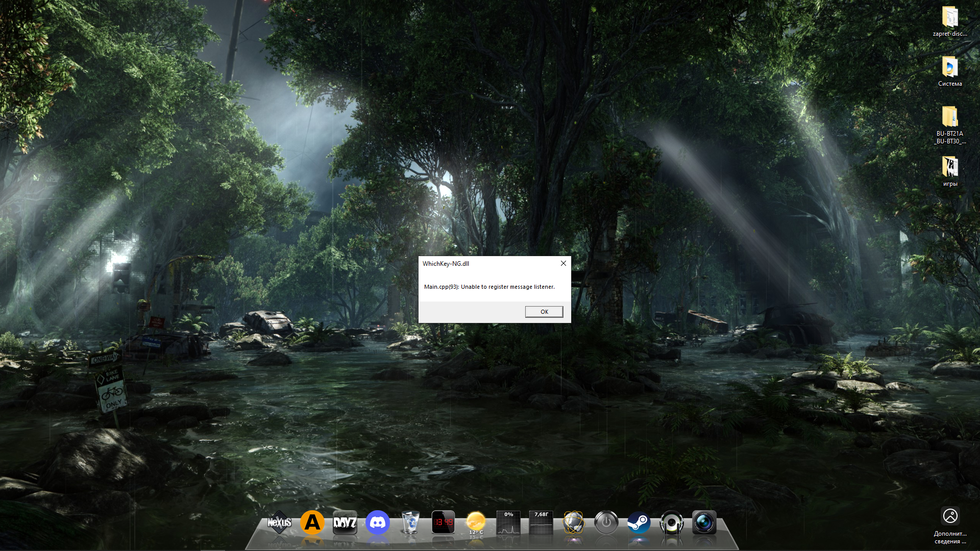This screenshot has height=551, width=980.
Task: Open DayZ from the dock
Action: click(x=345, y=522)
